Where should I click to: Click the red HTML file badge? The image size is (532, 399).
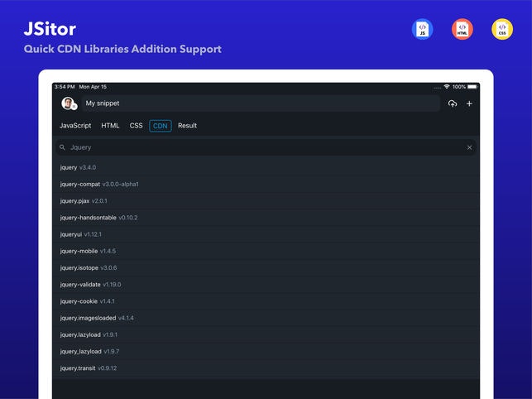tap(463, 29)
